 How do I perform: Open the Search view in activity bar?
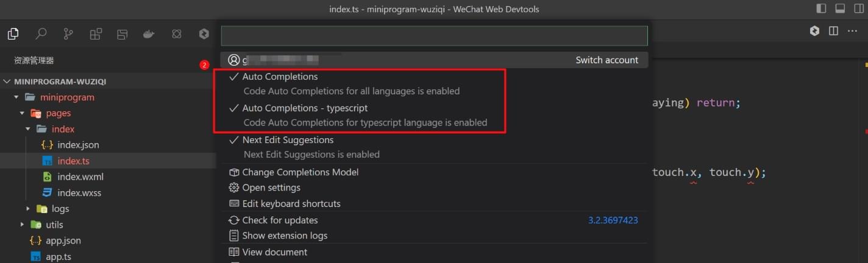click(41, 34)
